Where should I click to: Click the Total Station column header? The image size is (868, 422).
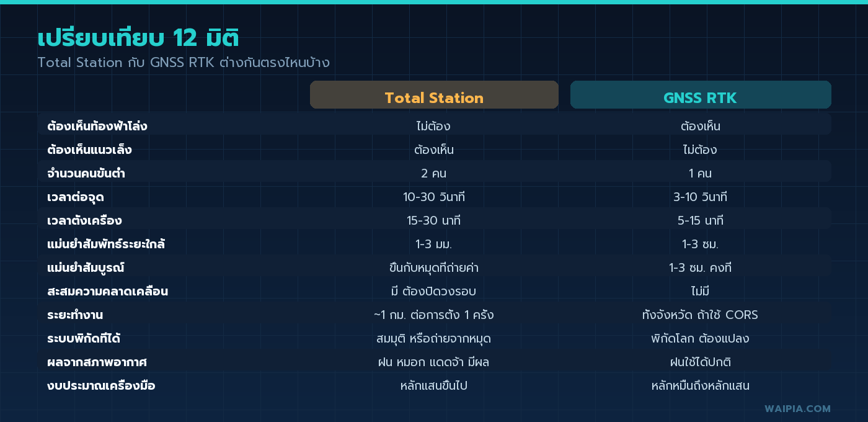[x=434, y=95]
